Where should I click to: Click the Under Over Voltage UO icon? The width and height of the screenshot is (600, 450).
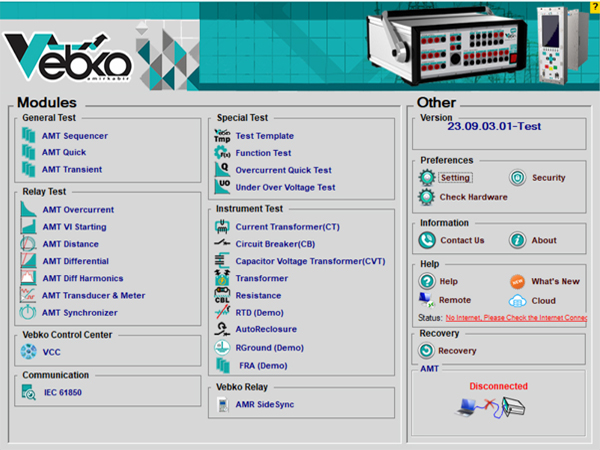pyautogui.click(x=222, y=187)
